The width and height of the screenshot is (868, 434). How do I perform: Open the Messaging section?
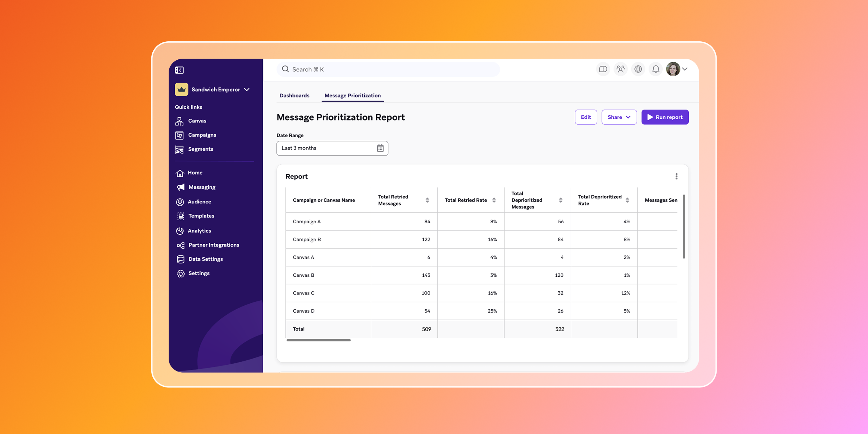tap(196, 187)
